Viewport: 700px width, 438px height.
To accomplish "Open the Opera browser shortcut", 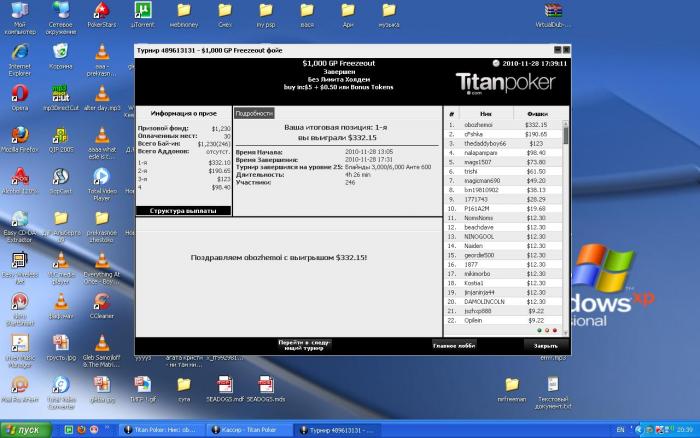I will [20, 97].
